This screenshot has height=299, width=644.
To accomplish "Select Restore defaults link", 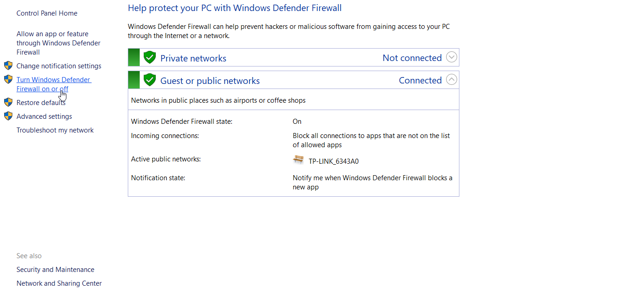I will [x=41, y=103].
